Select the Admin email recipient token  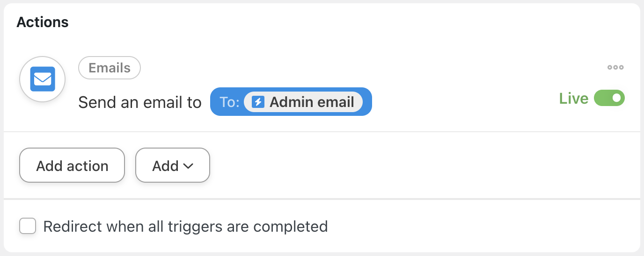pos(303,102)
